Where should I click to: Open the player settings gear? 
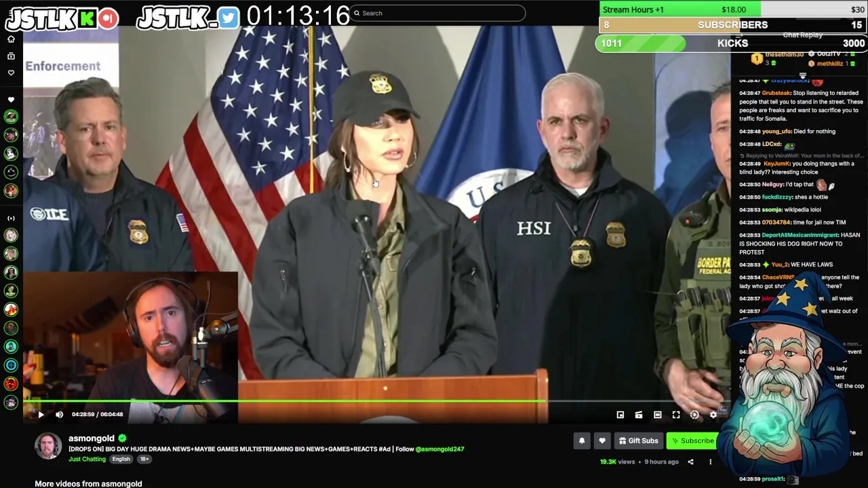coord(713,415)
